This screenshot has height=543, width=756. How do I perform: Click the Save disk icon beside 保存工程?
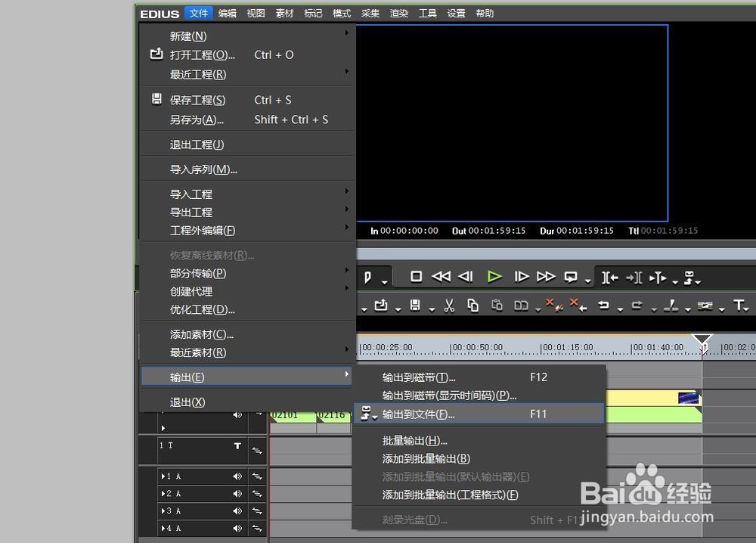(x=156, y=99)
